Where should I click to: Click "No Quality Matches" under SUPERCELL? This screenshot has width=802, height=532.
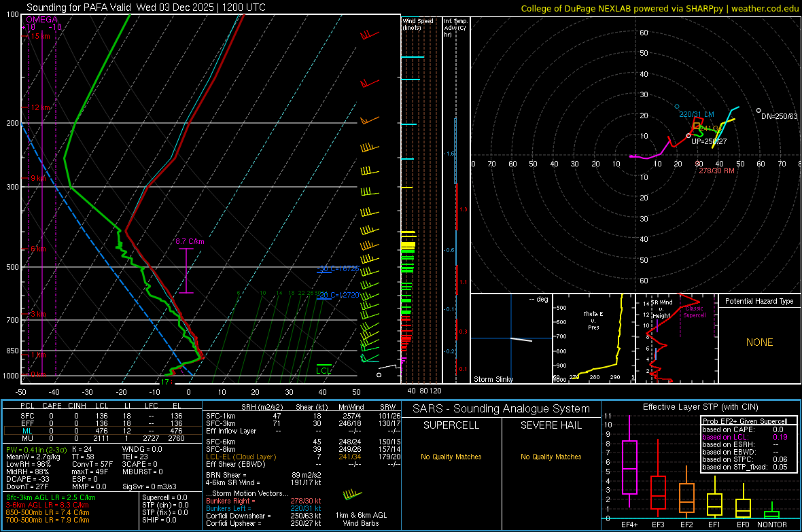point(451,457)
